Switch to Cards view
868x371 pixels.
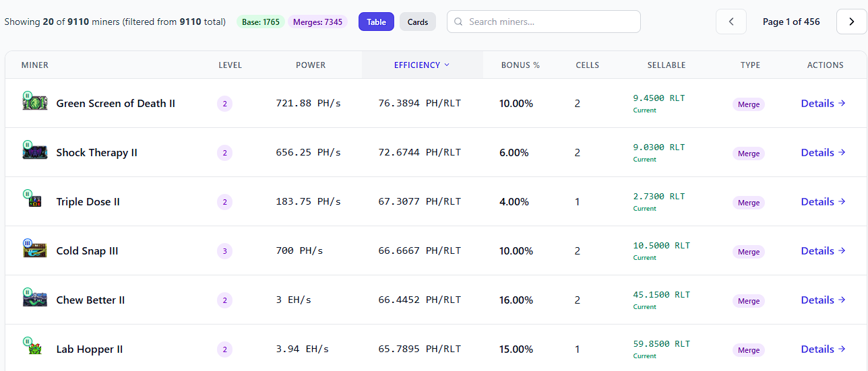(x=418, y=22)
